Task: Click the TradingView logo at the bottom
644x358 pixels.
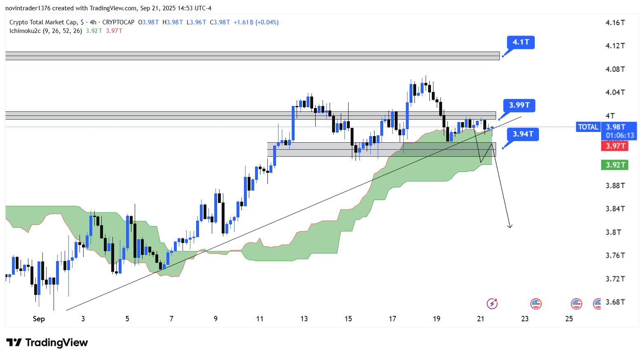Action: tap(47, 343)
